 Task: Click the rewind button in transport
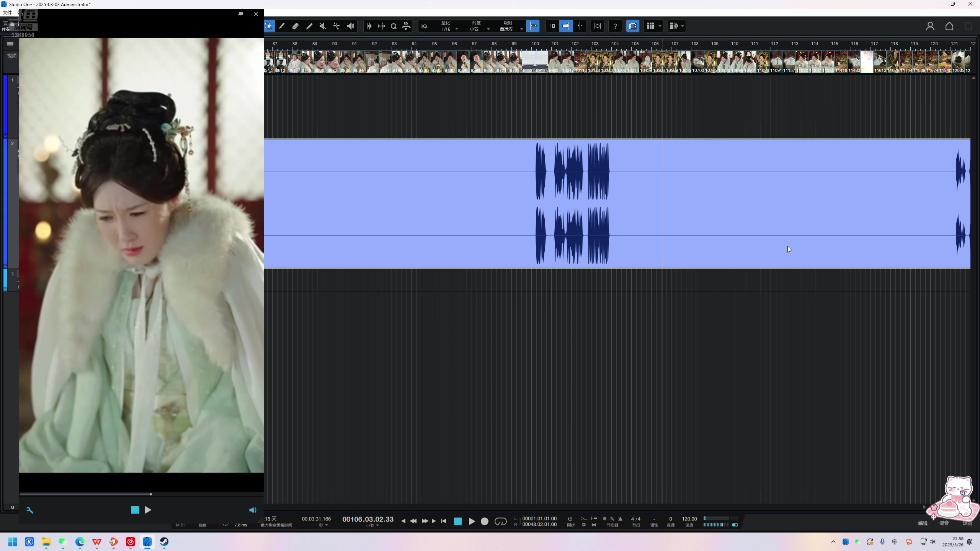click(x=413, y=521)
